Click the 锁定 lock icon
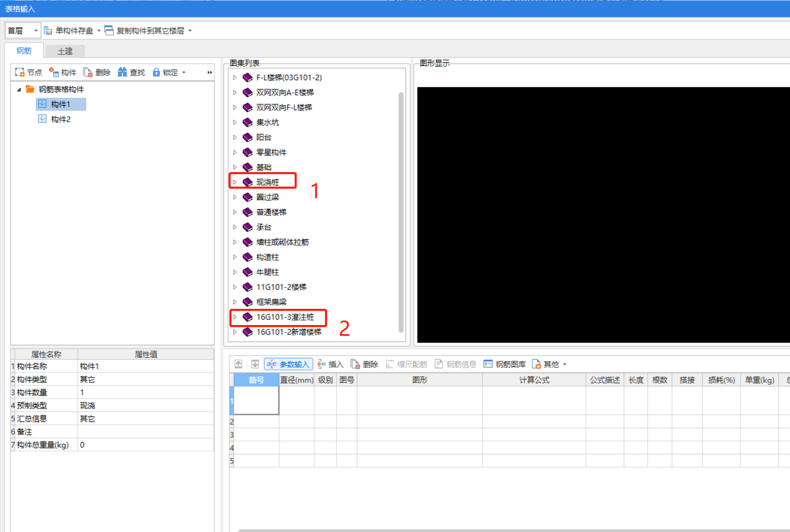The width and height of the screenshot is (790, 532). click(x=156, y=72)
